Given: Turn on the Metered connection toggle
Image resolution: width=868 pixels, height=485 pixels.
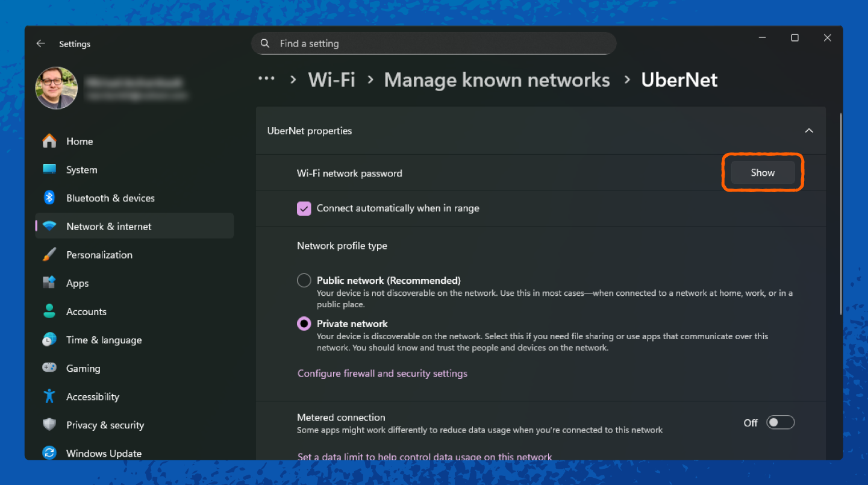Looking at the screenshot, I should [780, 422].
